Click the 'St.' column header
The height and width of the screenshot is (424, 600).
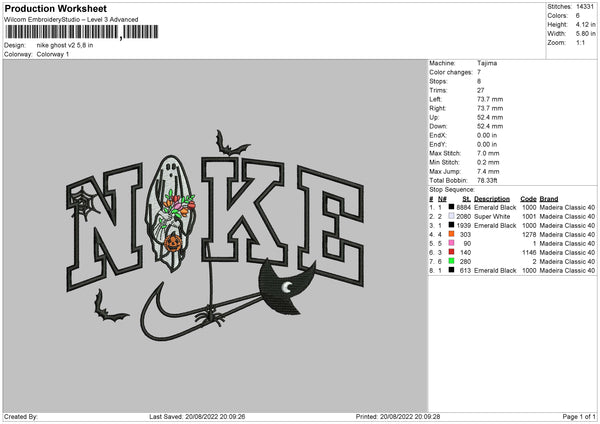[466, 199]
